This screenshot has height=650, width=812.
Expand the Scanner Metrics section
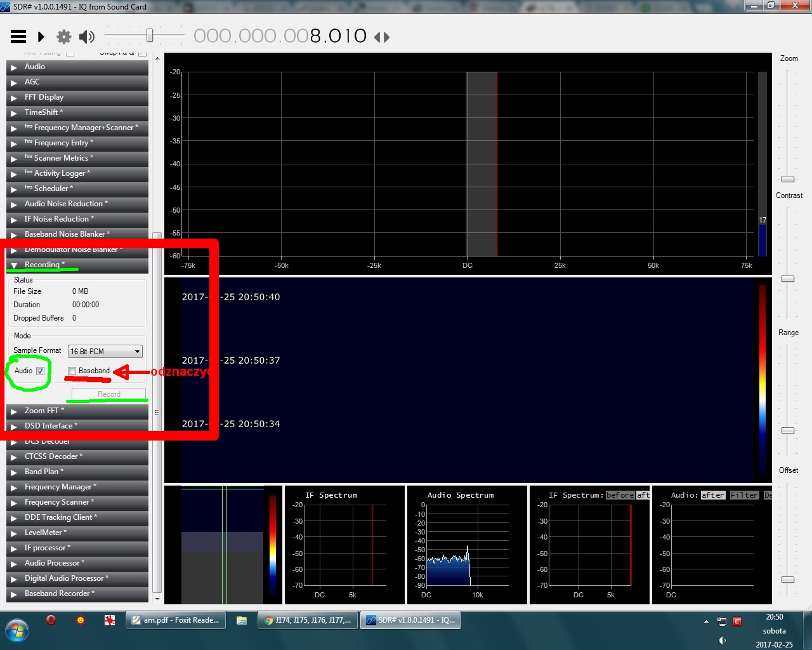coord(77,158)
